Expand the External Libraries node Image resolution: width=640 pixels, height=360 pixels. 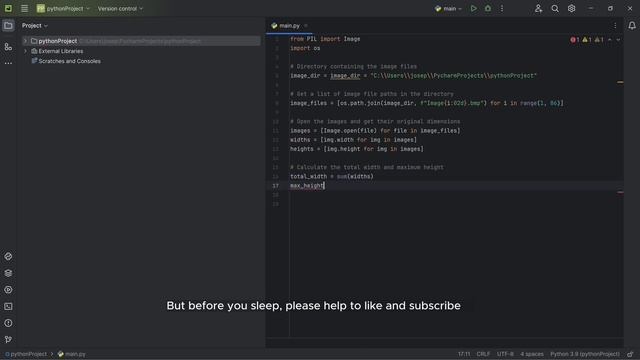pos(25,51)
